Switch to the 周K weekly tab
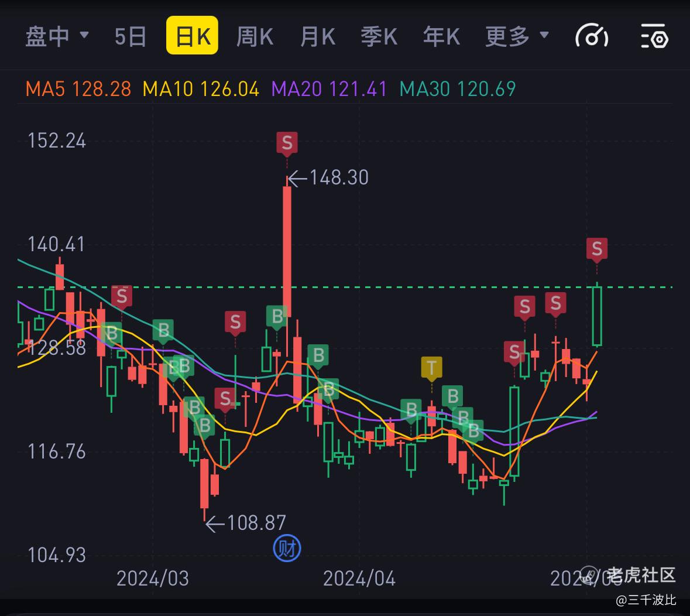Viewport: 690px width, 616px height. tap(255, 36)
